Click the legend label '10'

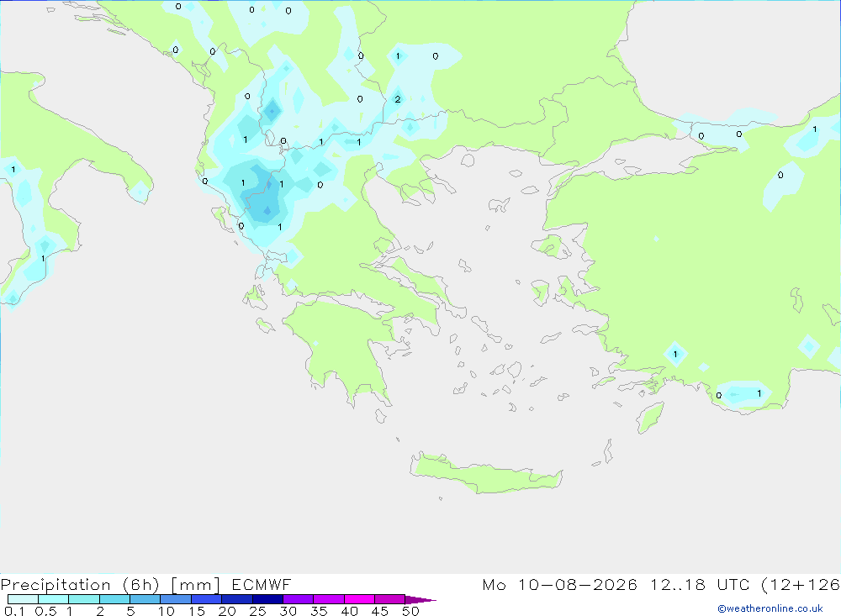click(167, 611)
